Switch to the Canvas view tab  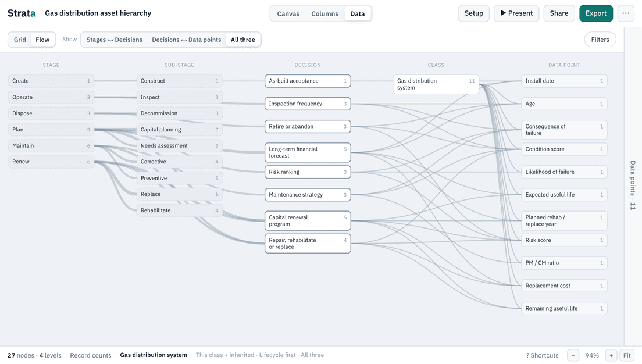point(288,13)
